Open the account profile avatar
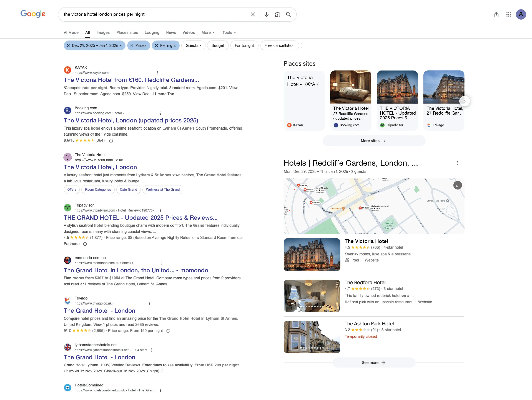 [x=521, y=14]
